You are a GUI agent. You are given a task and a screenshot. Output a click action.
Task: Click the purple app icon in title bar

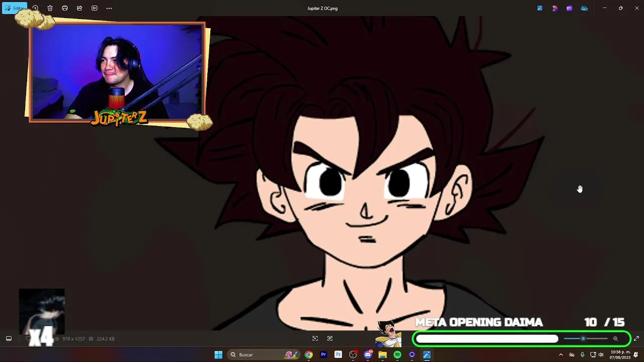point(569,8)
